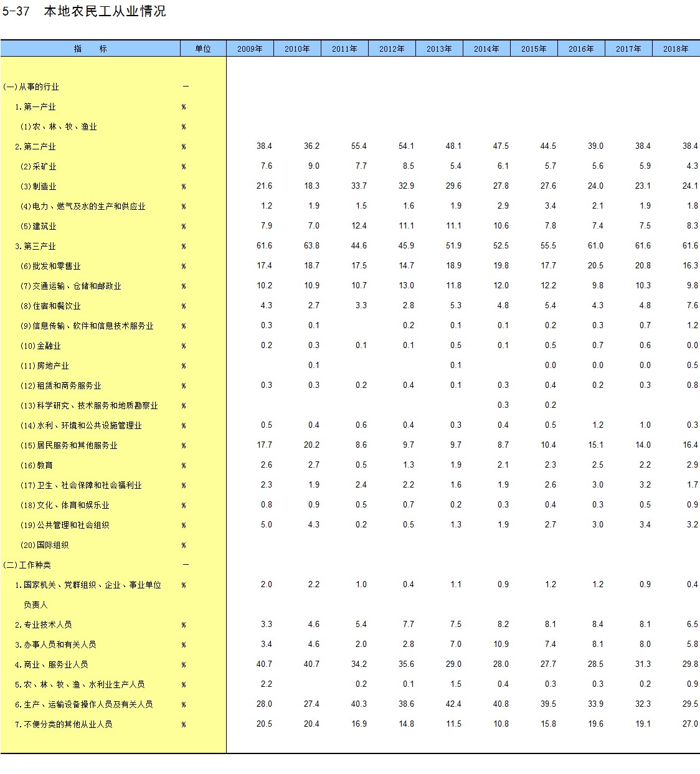The image size is (700, 774).
Task: Click the 2015年 column header
Action: click(x=534, y=49)
